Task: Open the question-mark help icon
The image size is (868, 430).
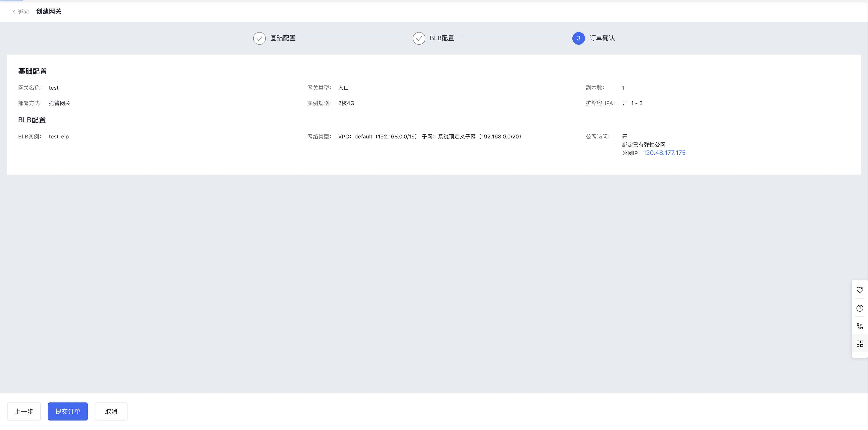Action: click(x=860, y=308)
